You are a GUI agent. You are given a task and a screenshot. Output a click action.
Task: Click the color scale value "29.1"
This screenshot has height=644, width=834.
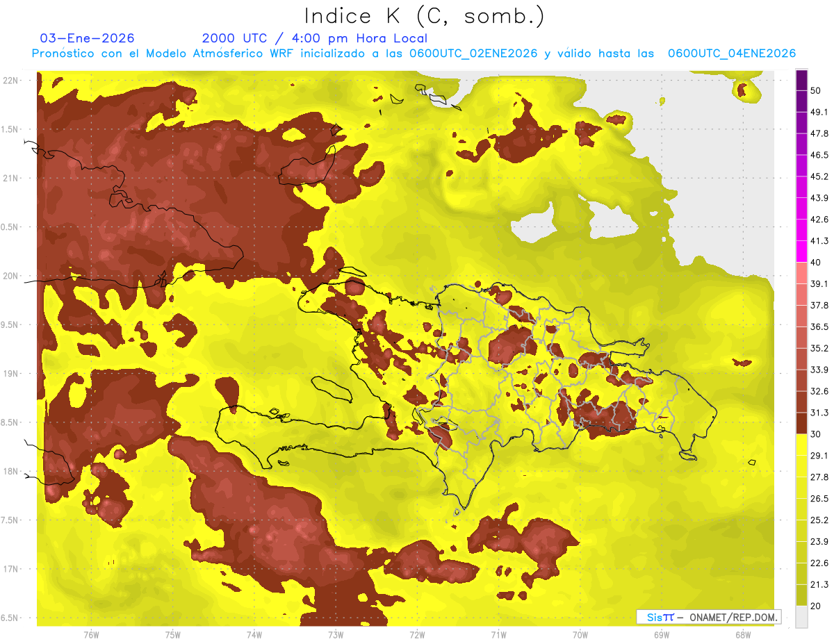[x=819, y=456]
